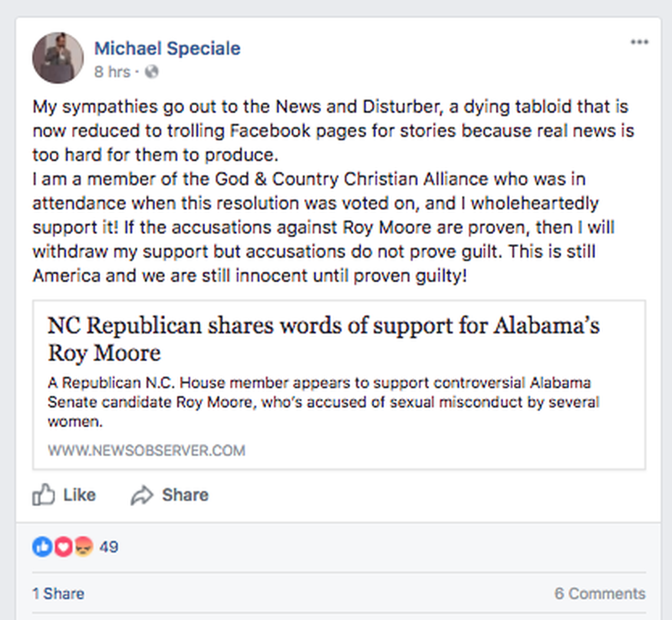Open the '1 Share' link
Screen dimensions: 672x620
(58, 593)
